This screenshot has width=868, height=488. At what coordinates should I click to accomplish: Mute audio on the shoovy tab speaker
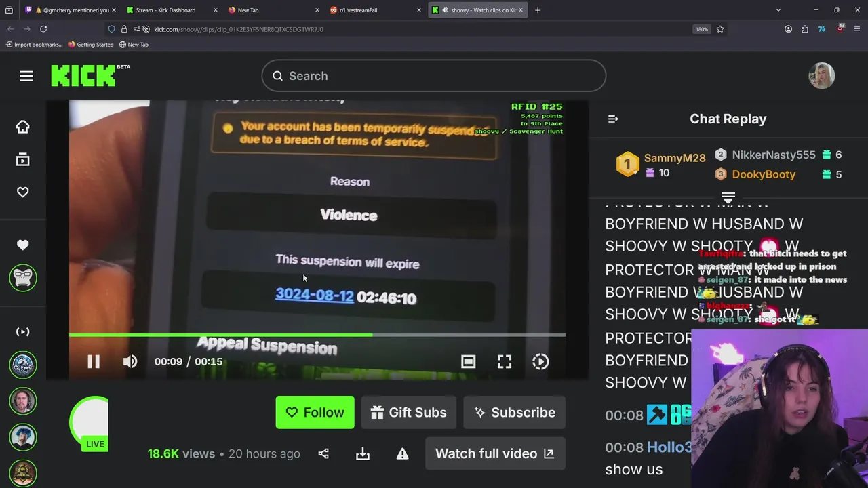tap(444, 10)
